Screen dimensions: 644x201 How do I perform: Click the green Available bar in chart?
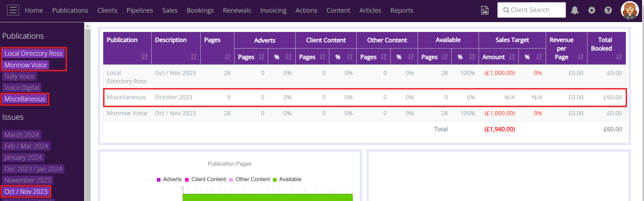click(x=267, y=197)
